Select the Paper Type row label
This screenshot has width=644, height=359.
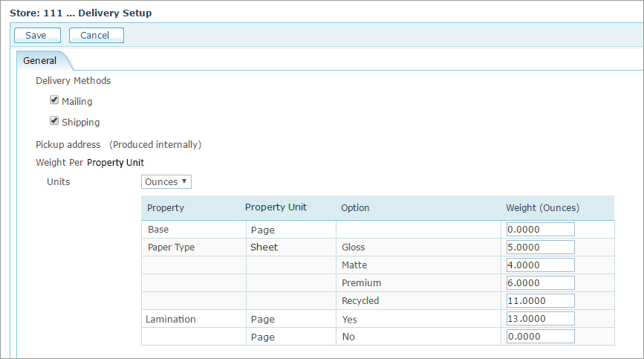[171, 248]
